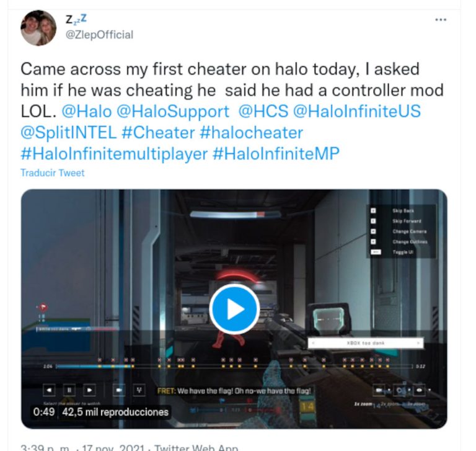This screenshot has width=476, height=451.
Task: Click the camera icon beside playback arrows
Action: point(119,390)
